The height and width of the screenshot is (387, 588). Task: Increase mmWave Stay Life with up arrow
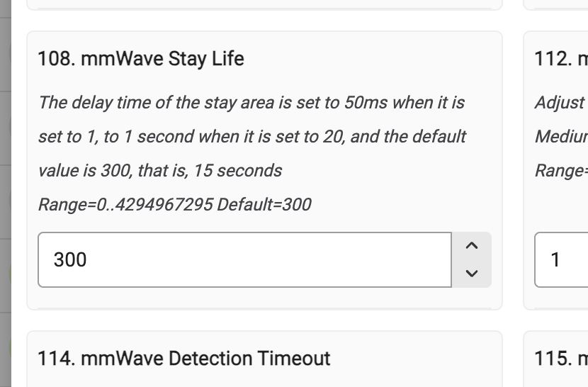tap(472, 247)
